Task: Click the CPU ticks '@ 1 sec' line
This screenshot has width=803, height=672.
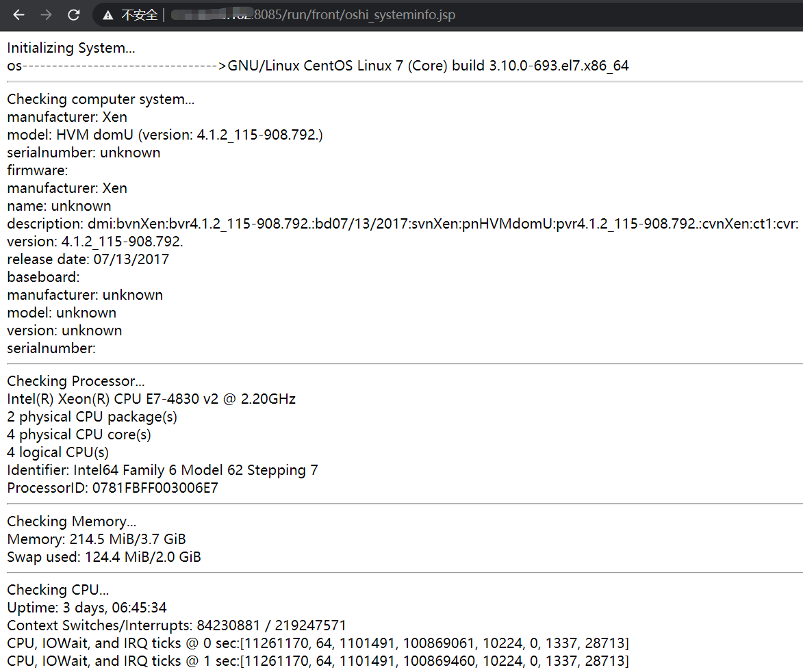Action: point(318,661)
